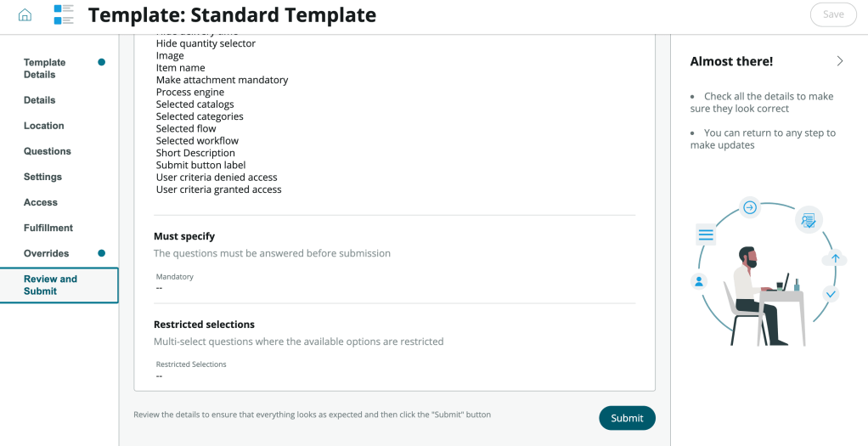This screenshot has height=446, width=868.
Task: Open the Overrides step
Action: click(x=46, y=253)
